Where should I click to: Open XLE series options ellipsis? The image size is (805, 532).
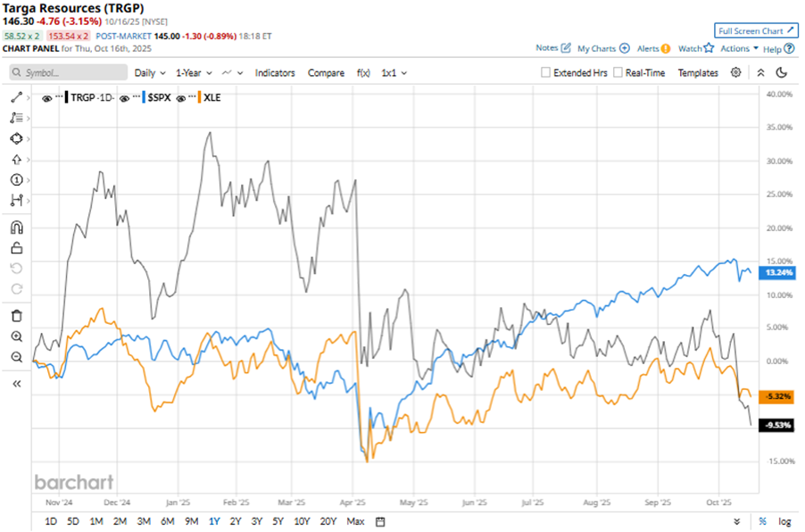coord(192,96)
